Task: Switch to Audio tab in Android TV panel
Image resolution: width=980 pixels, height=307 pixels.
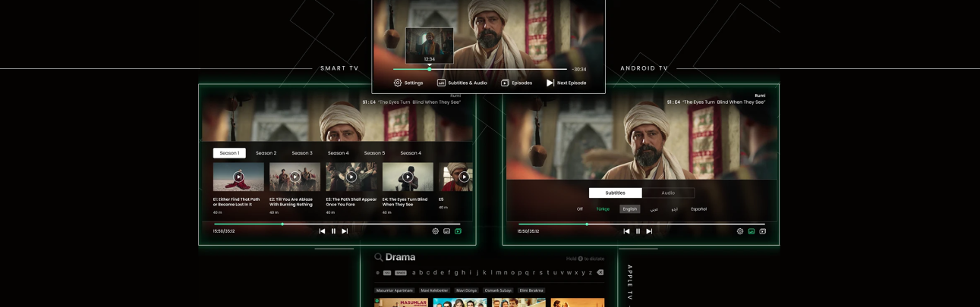Action: pos(668,193)
